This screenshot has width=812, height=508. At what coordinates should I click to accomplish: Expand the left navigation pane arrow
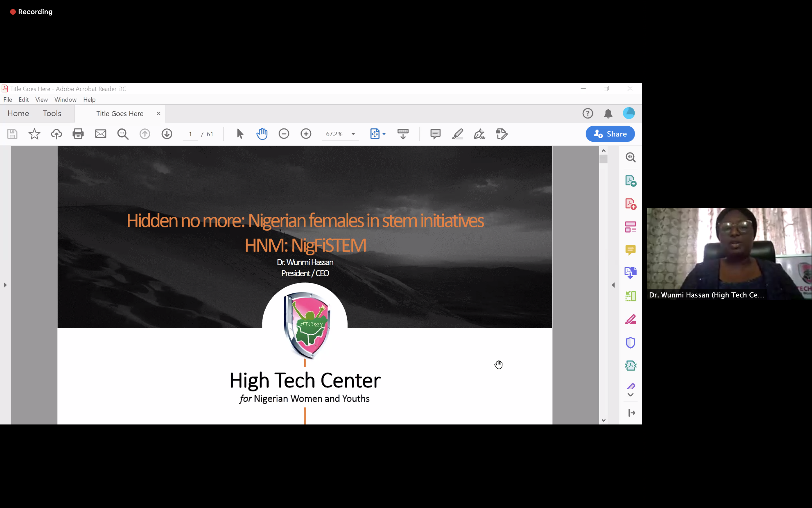click(5, 285)
